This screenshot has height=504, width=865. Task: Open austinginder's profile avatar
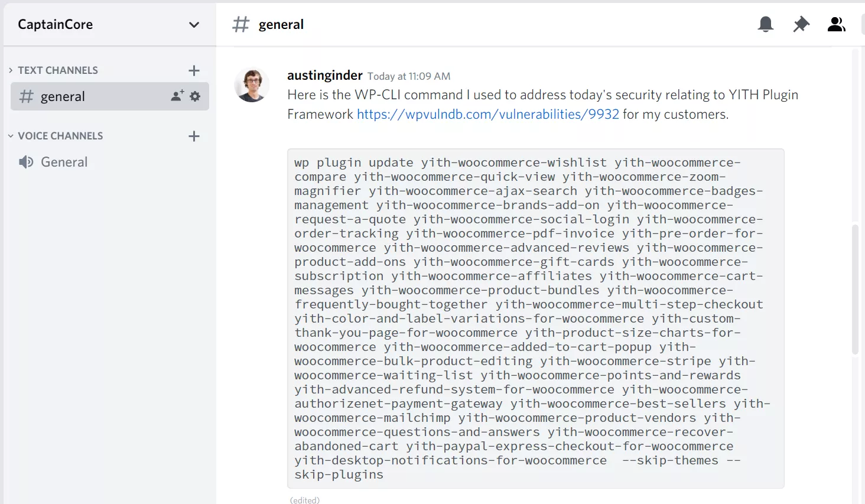click(252, 85)
